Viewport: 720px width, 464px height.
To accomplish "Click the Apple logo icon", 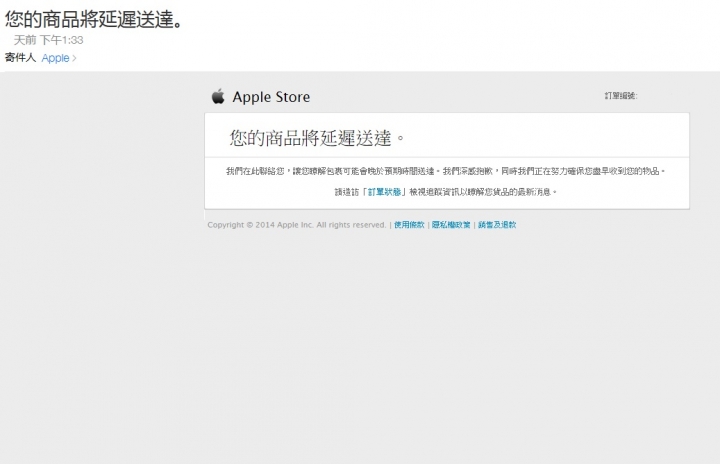I will [x=218, y=96].
